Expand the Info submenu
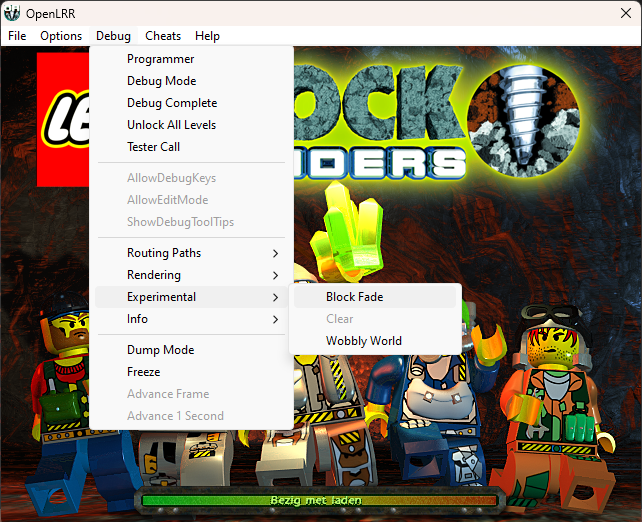The image size is (642, 522). click(138, 319)
